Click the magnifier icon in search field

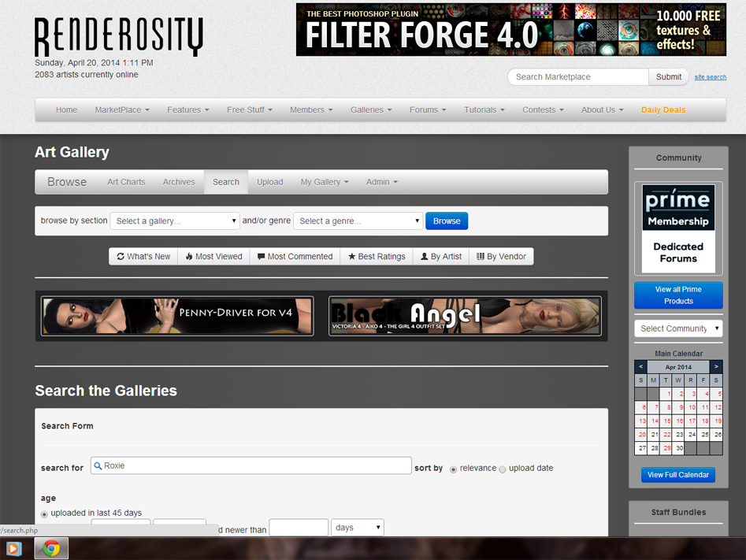[x=98, y=465]
